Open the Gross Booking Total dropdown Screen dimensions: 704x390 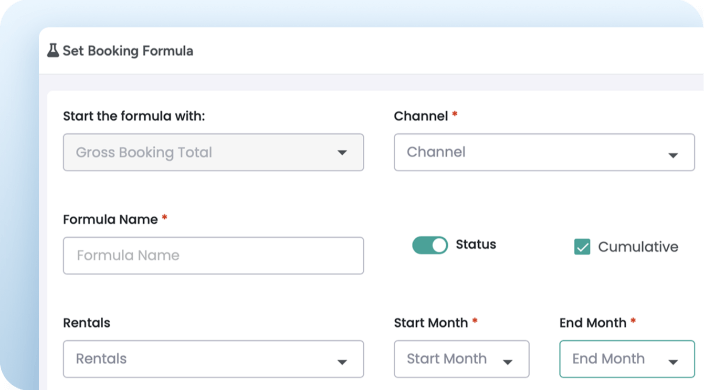point(213,152)
